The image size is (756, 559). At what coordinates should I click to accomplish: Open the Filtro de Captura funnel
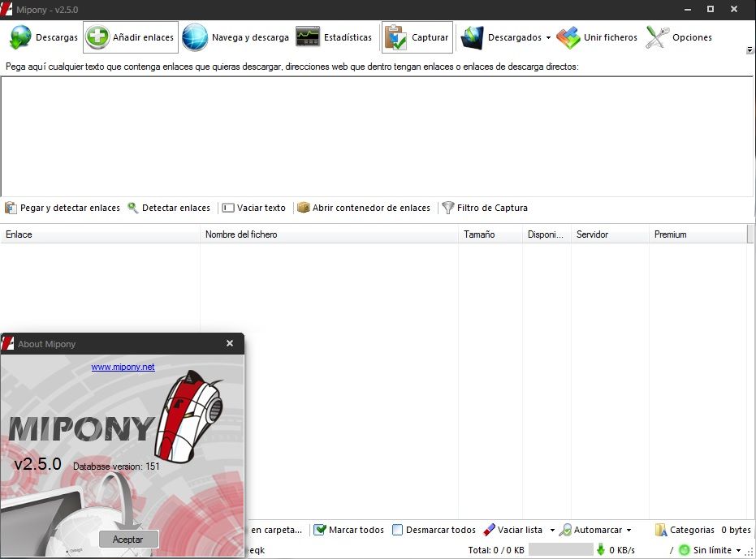tap(485, 208)
